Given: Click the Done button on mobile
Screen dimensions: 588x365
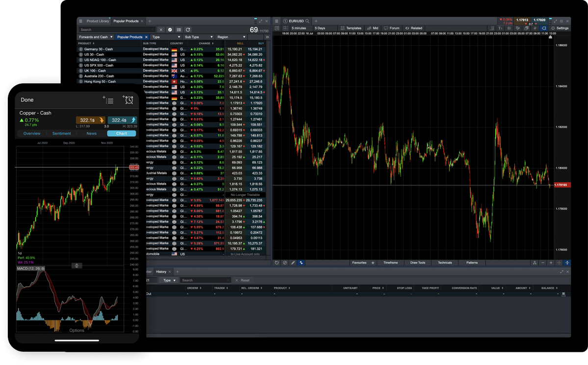Looking at the screenshot, I should 27,100.
